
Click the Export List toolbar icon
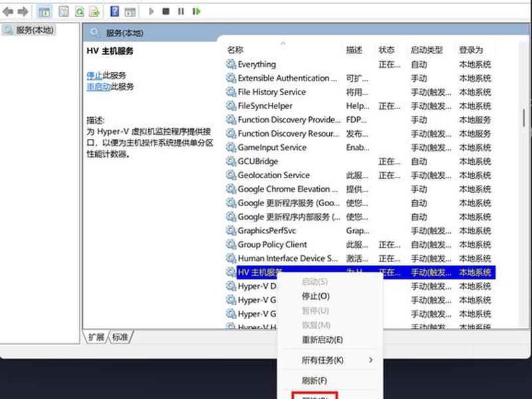point(94,11)
